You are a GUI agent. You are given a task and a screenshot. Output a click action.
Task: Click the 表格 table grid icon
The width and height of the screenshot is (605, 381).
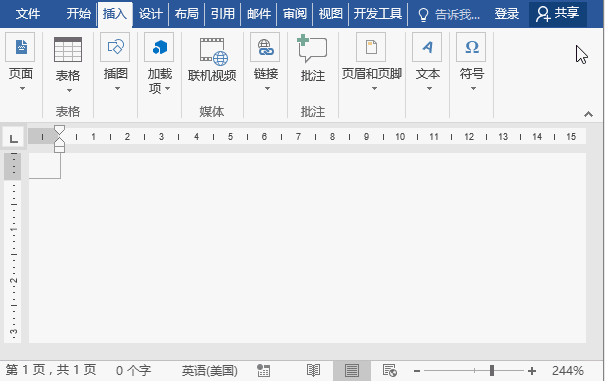click(68, 49)
